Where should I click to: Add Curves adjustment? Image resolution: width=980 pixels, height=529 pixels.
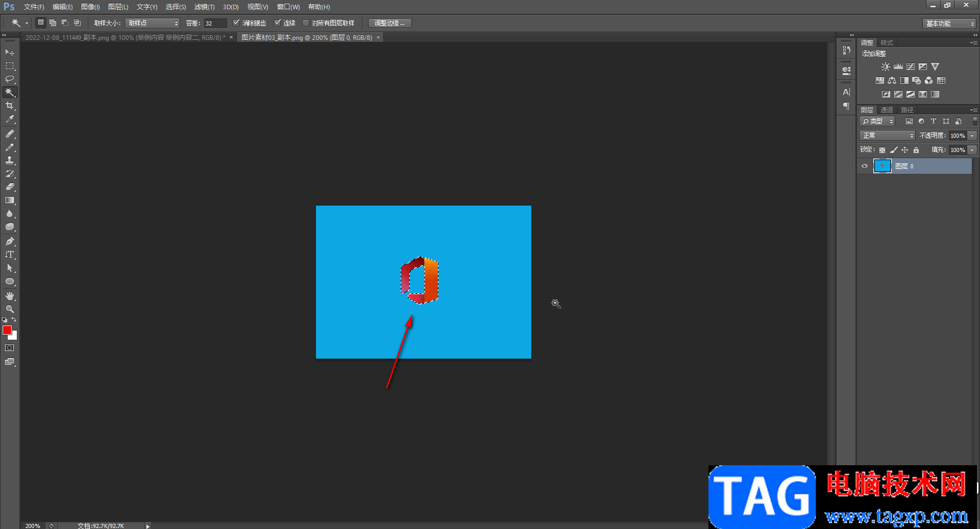pyautogui.click(x=911, y=67)
